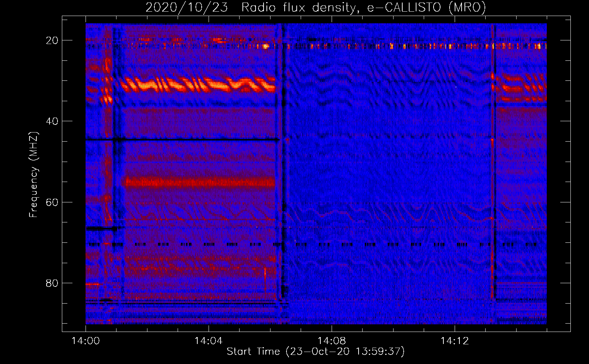The width and height of the screenshot is (589, 364).
Task: Click the '40' frequency tick label
Action: [52, 121]
